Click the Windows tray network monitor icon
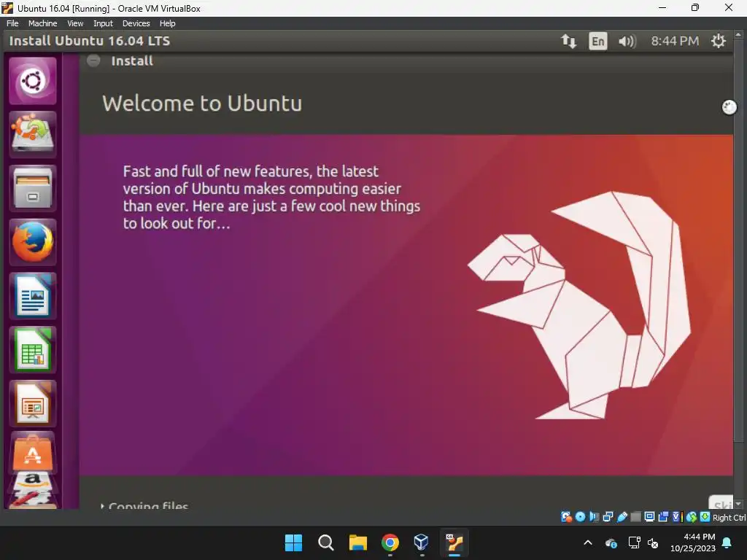747x560 pixels. pyautogui.click(x=634, y=542)
